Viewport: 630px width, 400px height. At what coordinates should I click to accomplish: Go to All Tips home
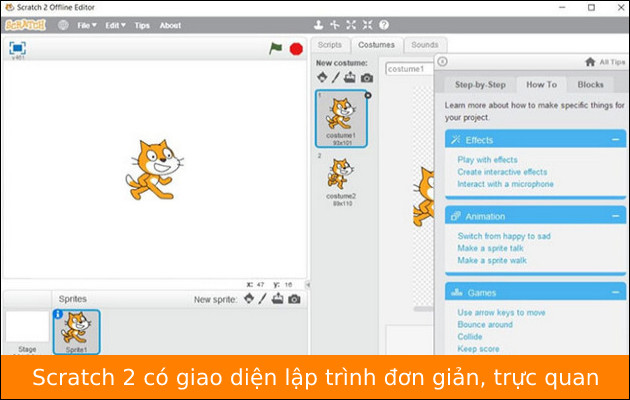[605, 62]
